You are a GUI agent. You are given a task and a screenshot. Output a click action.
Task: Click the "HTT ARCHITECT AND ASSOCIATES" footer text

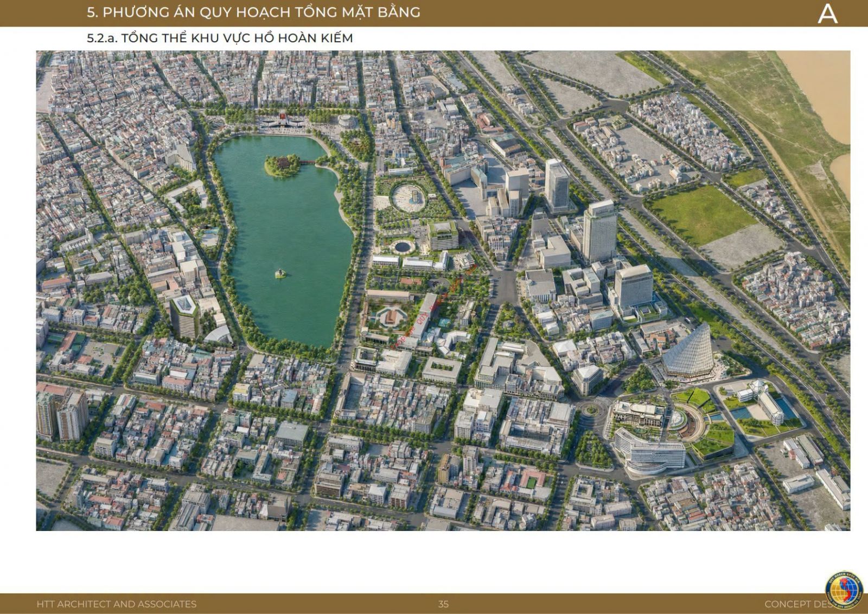tap(117, 604)
